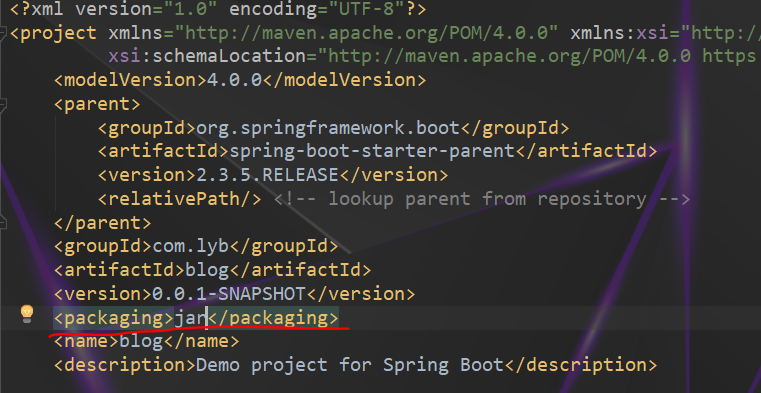
Task: Select 'org.springframework.boot' groupId text
Action: 328,128
